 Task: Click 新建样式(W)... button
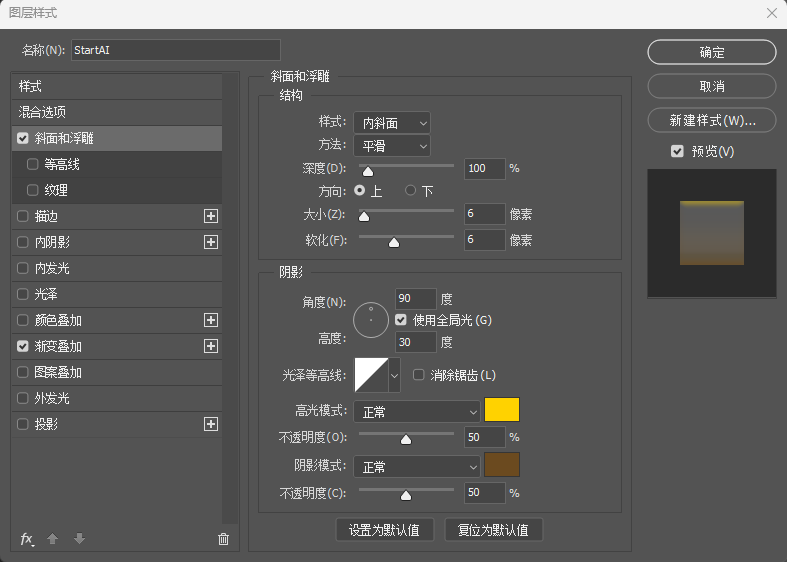tap(712, 120)
